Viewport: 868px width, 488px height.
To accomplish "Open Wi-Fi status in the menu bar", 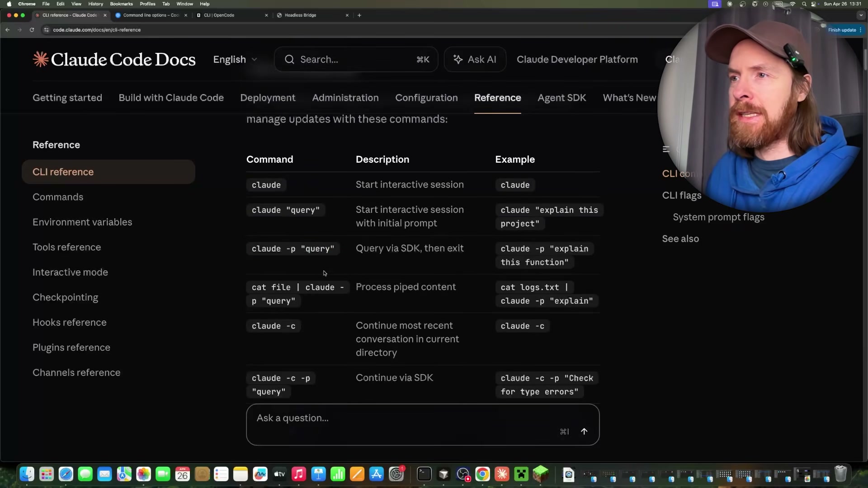I will [793, 4].
